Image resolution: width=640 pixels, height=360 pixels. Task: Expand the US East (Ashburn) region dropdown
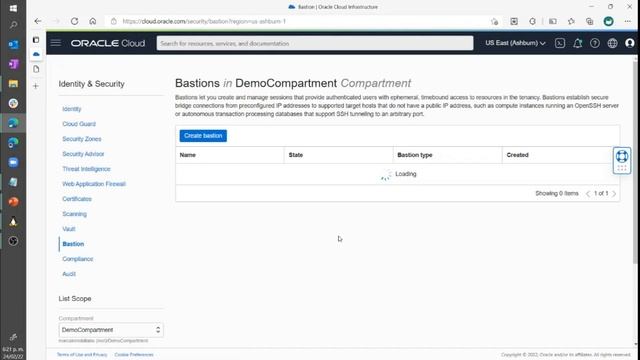[515, 43]
